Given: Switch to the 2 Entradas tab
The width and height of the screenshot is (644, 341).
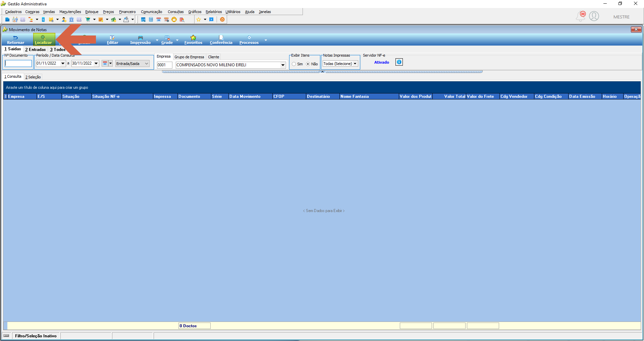Looking at the screenshot, I should click(36, 49).
